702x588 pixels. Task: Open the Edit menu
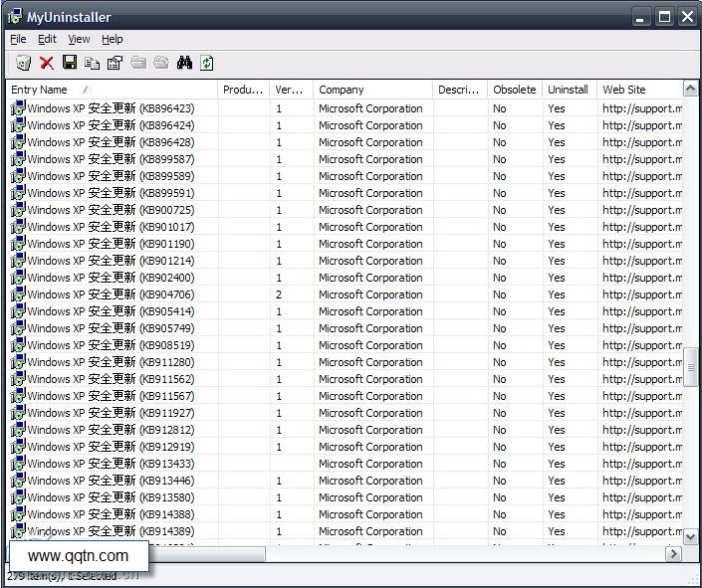pos(47,40)
